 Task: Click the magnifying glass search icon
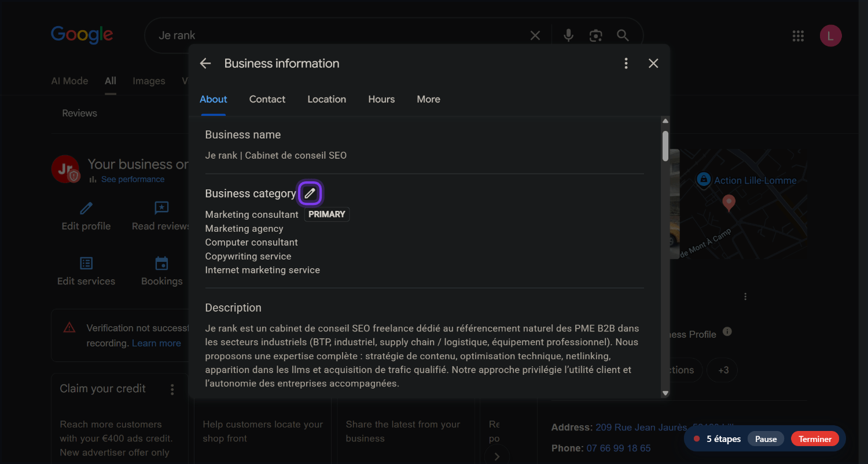pos(623,36)
